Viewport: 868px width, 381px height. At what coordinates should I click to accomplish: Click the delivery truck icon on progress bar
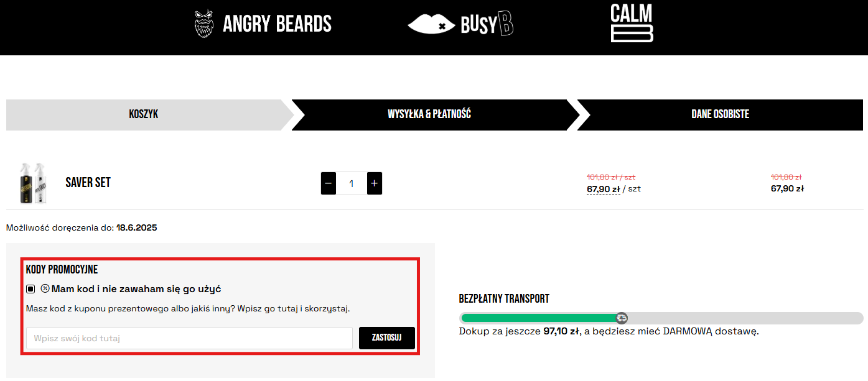click(621, 318)
